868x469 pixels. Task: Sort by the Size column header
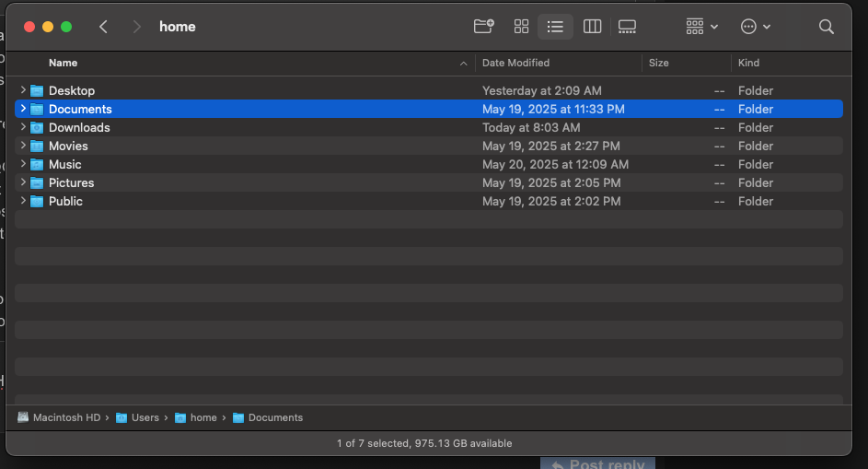click(x=659, y=63)
